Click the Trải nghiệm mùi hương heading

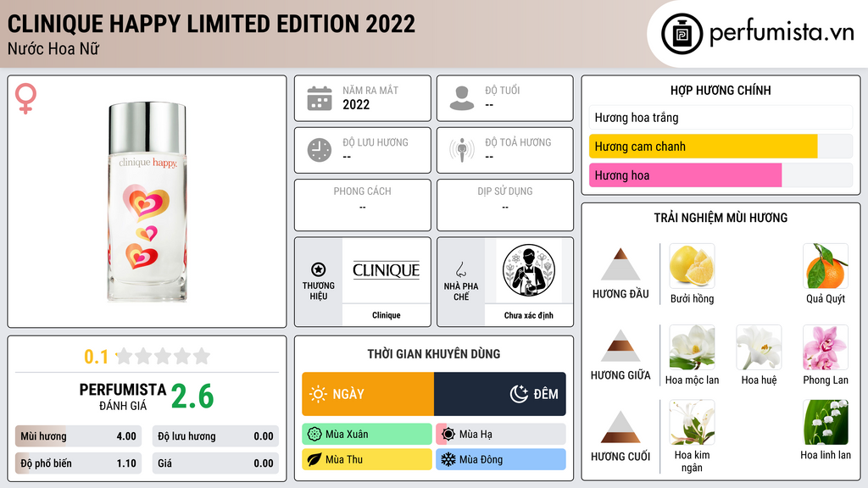click(721, 218)
